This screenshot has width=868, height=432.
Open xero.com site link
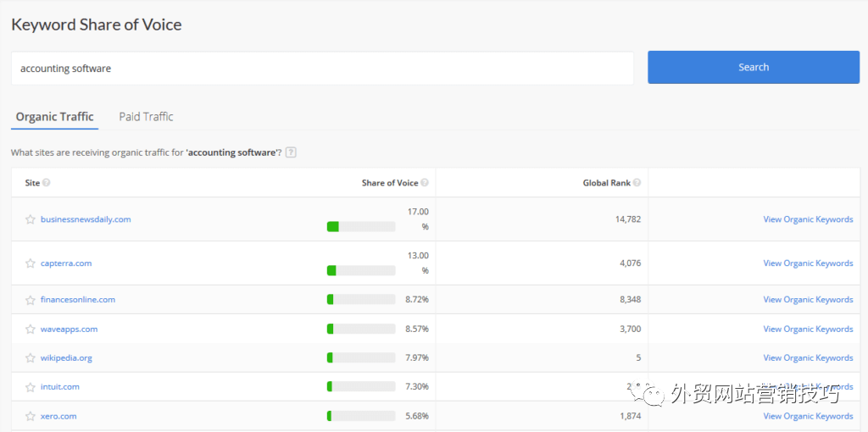click(58, 416)
